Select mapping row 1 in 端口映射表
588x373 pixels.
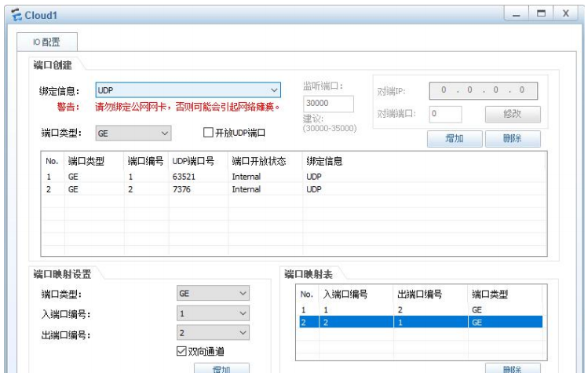[420, 309]
